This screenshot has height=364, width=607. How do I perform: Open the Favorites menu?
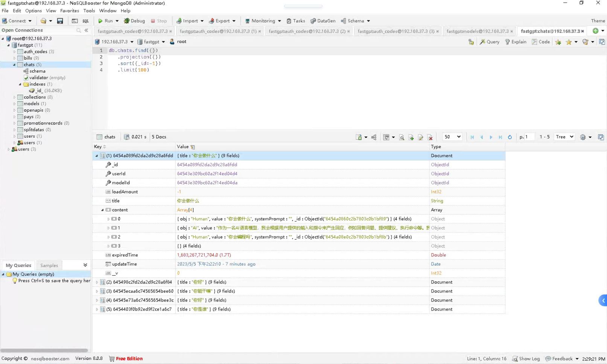point(70,11)
